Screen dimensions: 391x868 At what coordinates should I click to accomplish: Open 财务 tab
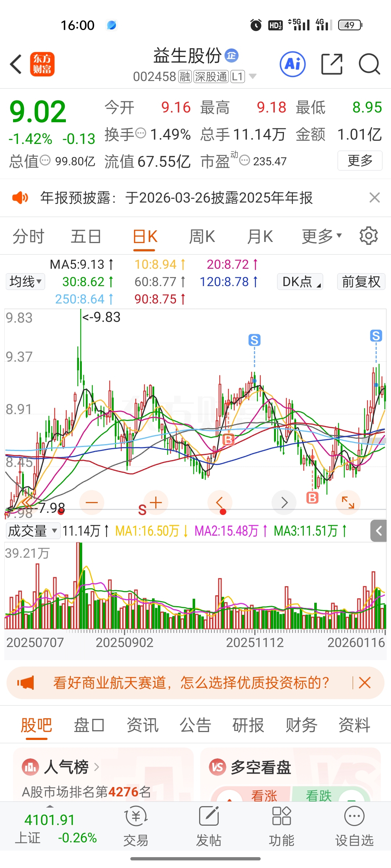click(301, 725)
